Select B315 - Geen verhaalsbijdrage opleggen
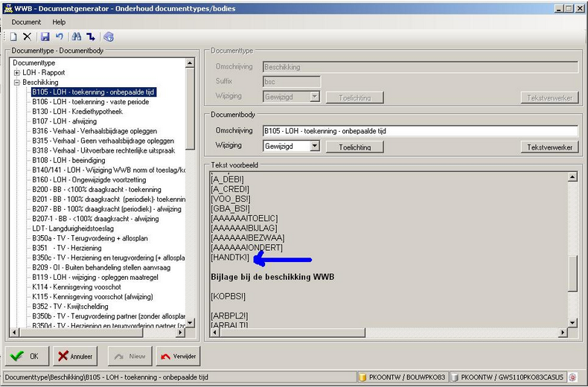The image size is (588, 387). (103, 141)
